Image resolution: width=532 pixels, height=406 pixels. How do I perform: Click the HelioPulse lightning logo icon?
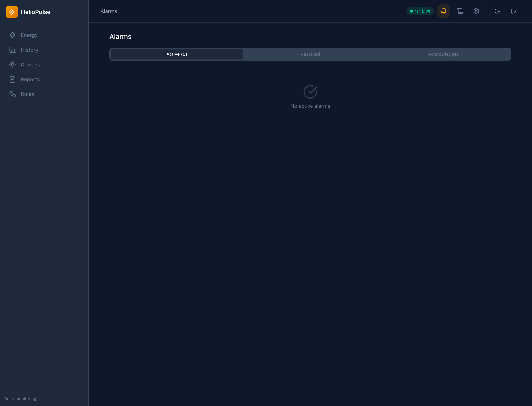(x=12, y=12)
